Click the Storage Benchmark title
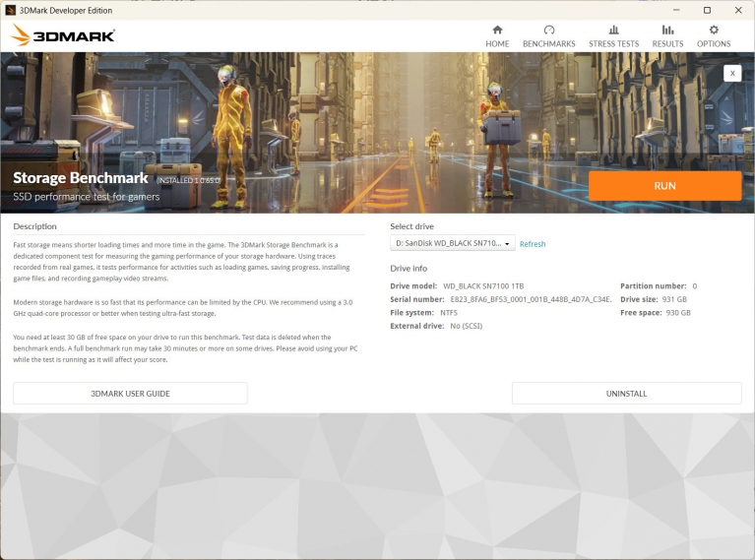 pyautogui.click(x=81, y=178)
